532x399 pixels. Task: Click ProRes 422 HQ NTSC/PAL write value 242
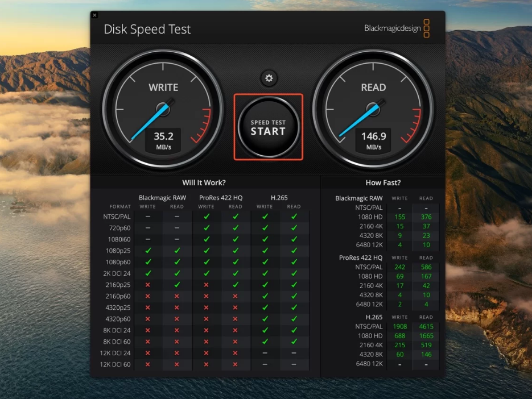tap(399, 267)
